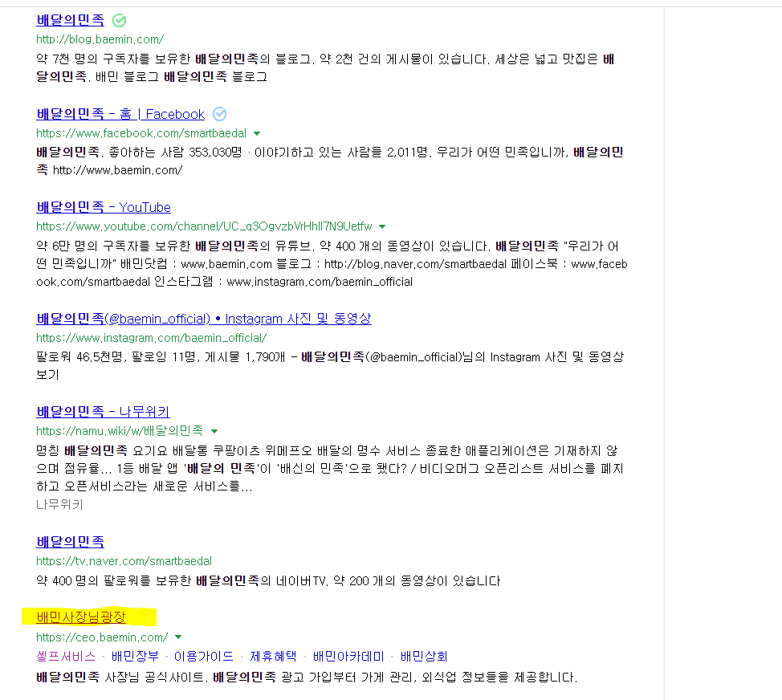Open the 제휴혜택 sitelink
Viewport: 782px width, 700px height.
(273, 657)
